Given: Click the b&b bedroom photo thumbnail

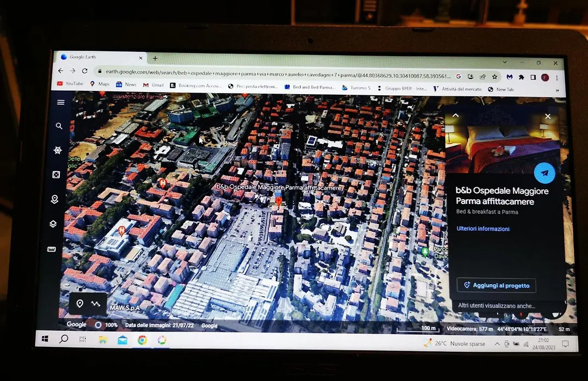Looking at the screenshot, I should point(503,142).
